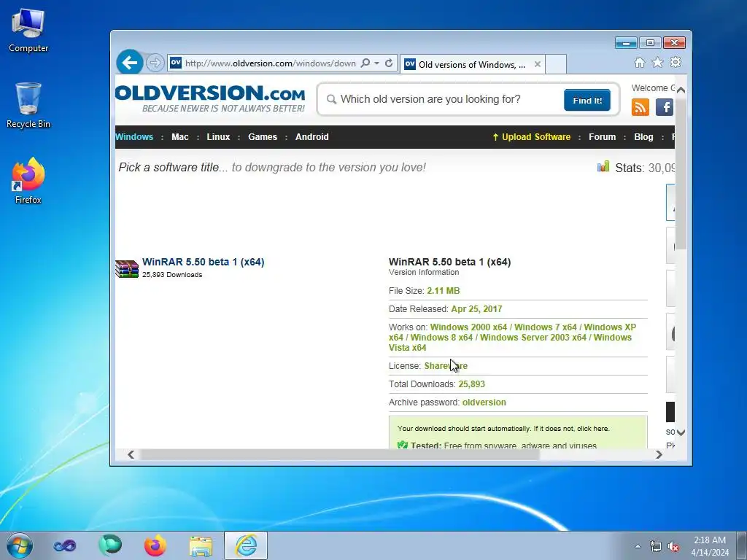This screenshot has height=560, width=747.
Task: Select the Computer desktop icon
Action: point(28,31)
